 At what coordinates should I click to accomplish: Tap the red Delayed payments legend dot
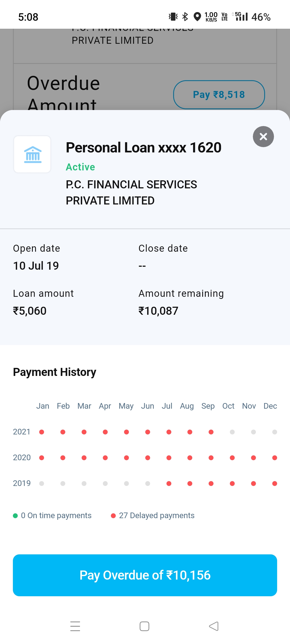tap(113, 516)
